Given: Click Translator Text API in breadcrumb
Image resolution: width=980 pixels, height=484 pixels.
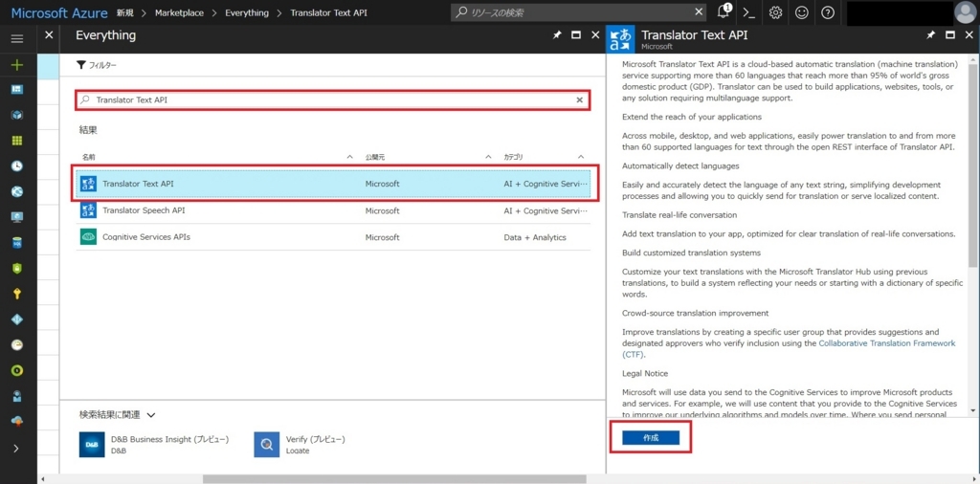Looking at the screenshot, I should tap(329, 12).
